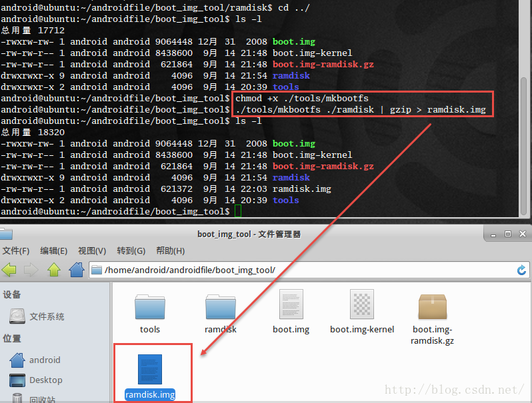The height and width of the screenshot is (403, 532).
Task: Click the terminal vertical scrollbar handle
Action: click(x=523, y=146)
